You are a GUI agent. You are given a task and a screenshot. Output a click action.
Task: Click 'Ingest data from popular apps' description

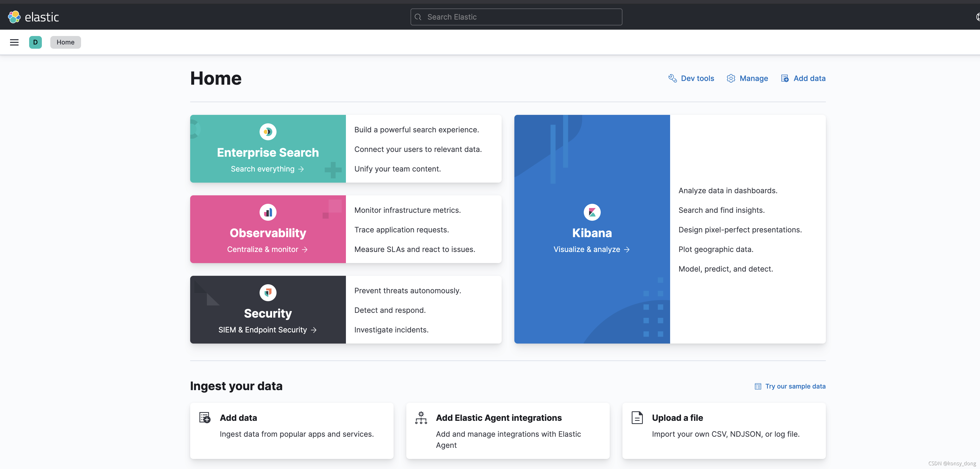click(x=297, y=434)
